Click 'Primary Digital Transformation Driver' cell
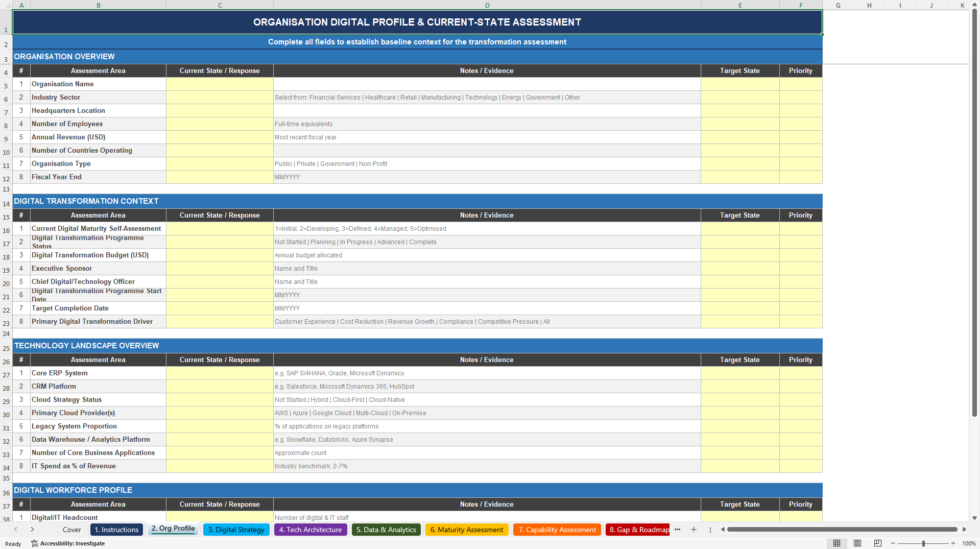Viewport: 980px width, 549px height. [x=98, y=322]
